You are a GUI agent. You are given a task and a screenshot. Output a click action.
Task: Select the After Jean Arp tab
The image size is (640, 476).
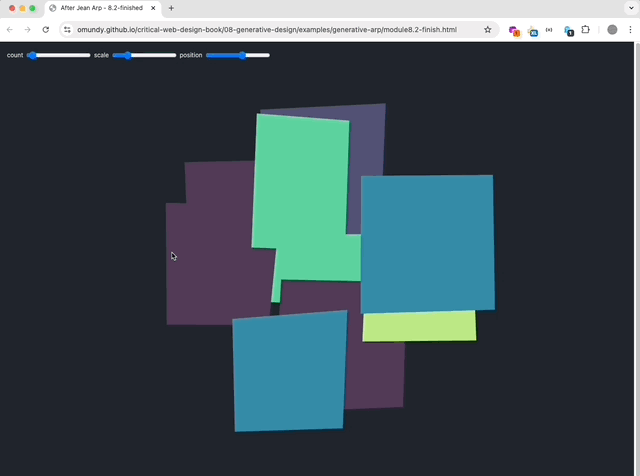pyautogui.click(x=100, y=8)
